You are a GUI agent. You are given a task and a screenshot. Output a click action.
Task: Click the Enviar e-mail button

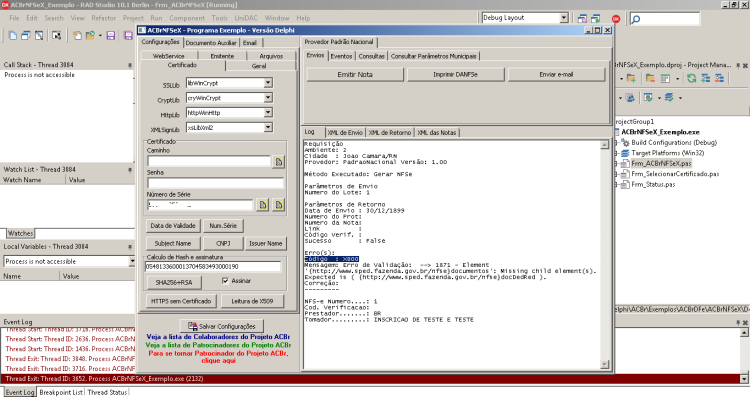pos(556,75)
